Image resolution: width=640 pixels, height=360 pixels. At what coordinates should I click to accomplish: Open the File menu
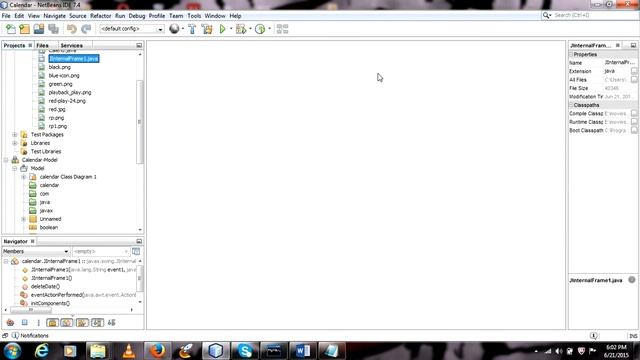coord(6,16)
